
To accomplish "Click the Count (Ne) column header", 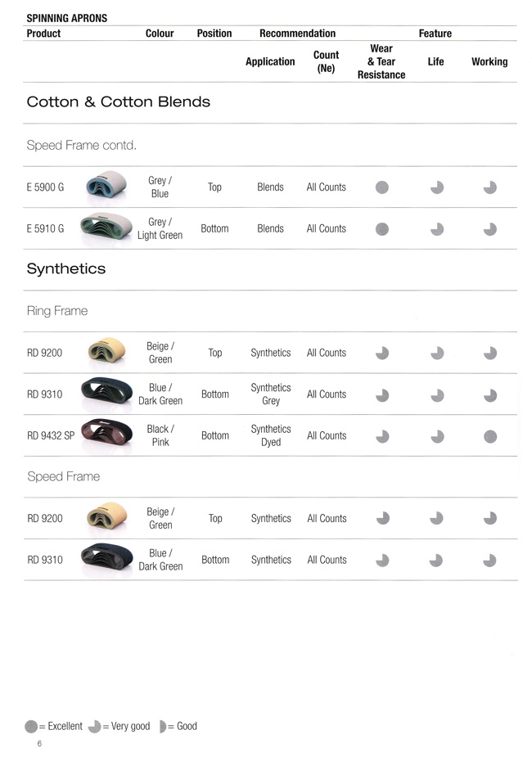I will [326, 61].
